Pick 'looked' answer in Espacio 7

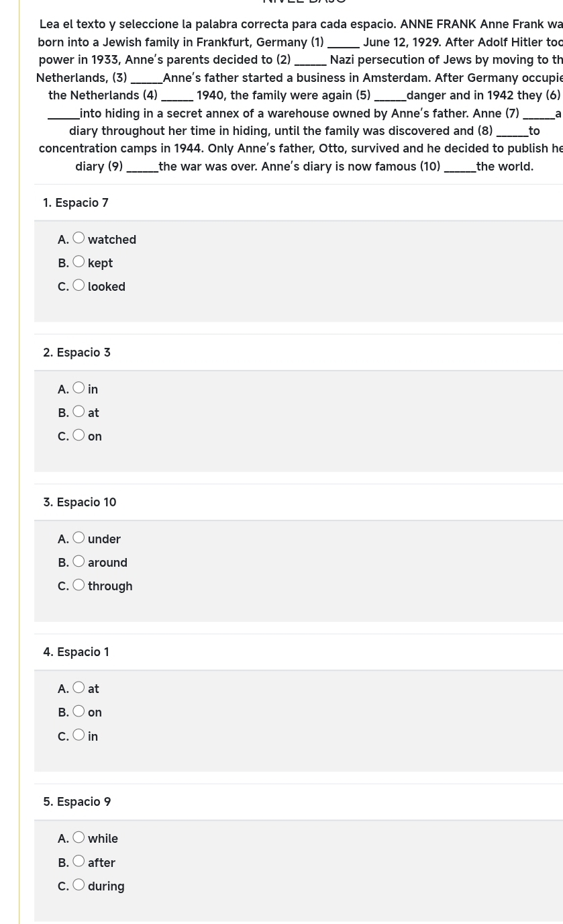(79, 285)
